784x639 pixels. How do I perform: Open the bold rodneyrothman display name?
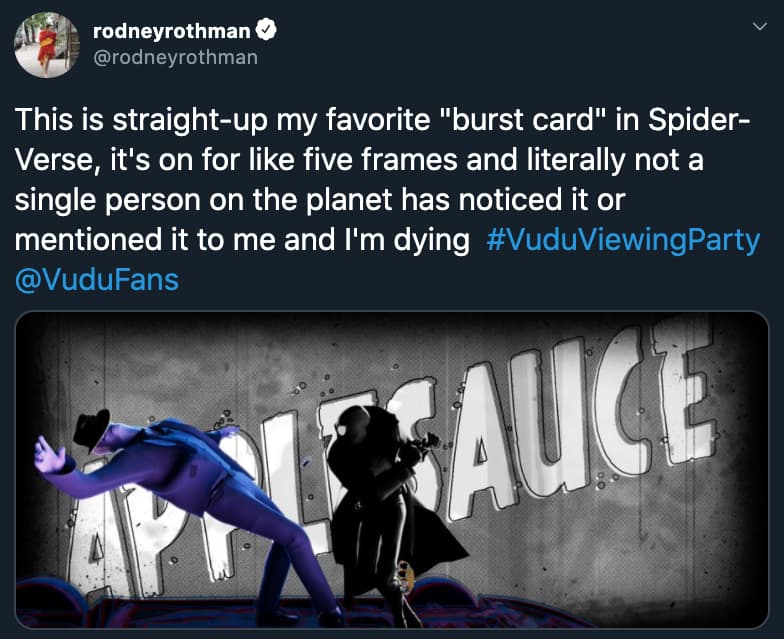(x=174, y=31)
